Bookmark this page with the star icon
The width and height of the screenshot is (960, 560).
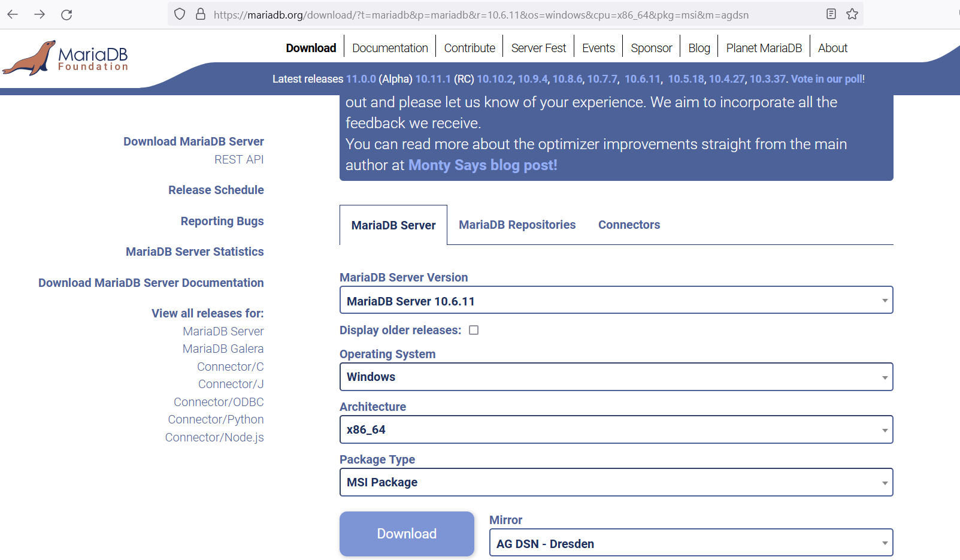coord(853,14)
